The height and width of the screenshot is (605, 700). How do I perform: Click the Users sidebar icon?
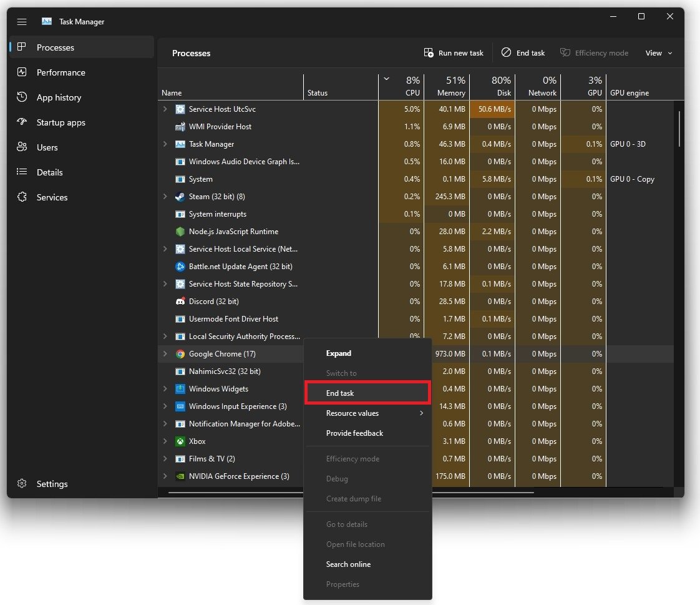(22, 147)
